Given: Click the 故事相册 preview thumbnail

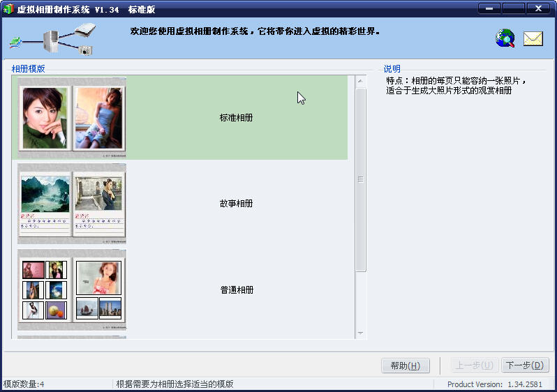Looking at the screenshot, I should 72,204.
